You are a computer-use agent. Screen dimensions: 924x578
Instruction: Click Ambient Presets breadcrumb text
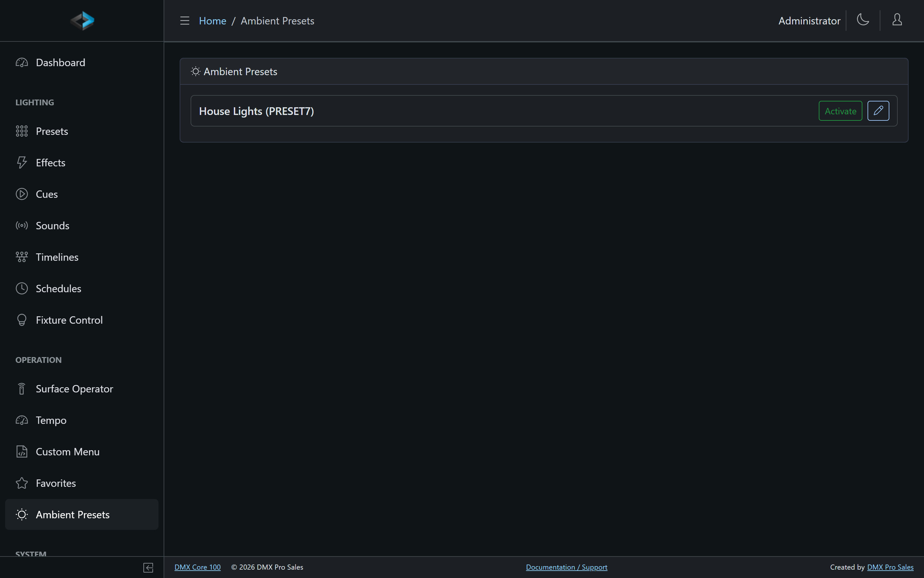(277, 21)
